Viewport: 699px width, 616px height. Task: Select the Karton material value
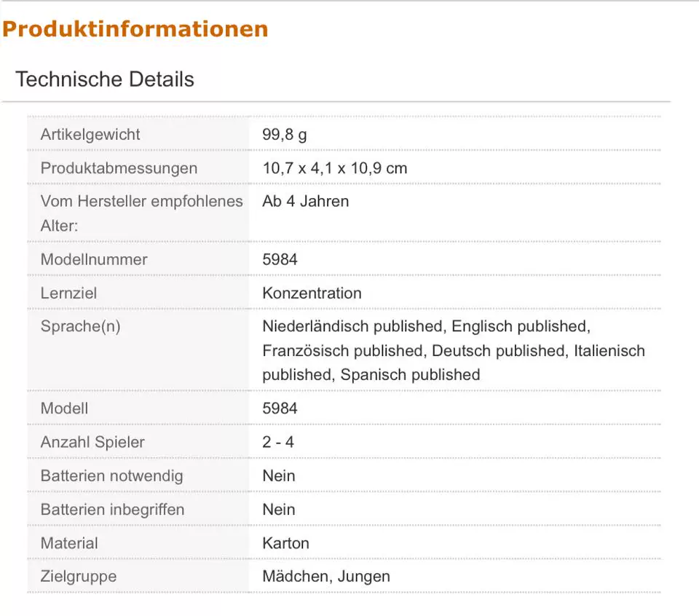point(285,543)
